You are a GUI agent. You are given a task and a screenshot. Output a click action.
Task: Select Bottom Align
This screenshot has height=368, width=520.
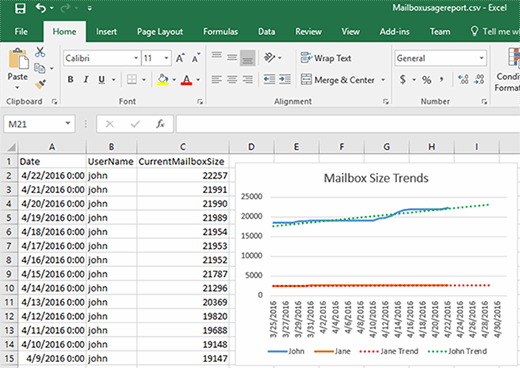point(248,58)
